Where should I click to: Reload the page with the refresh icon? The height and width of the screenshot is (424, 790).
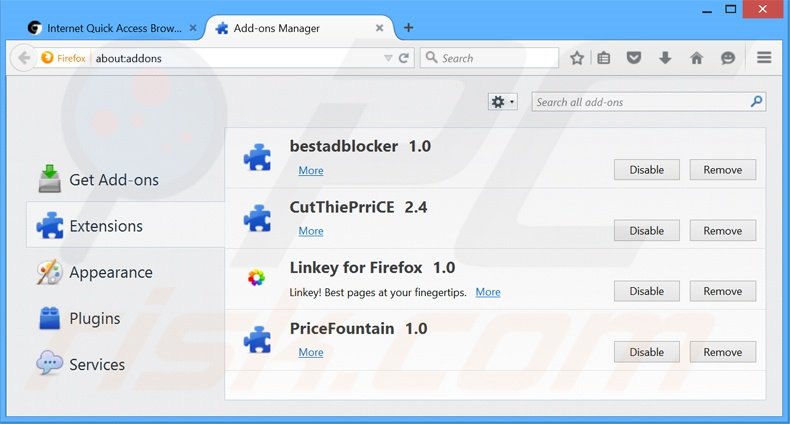404,58
